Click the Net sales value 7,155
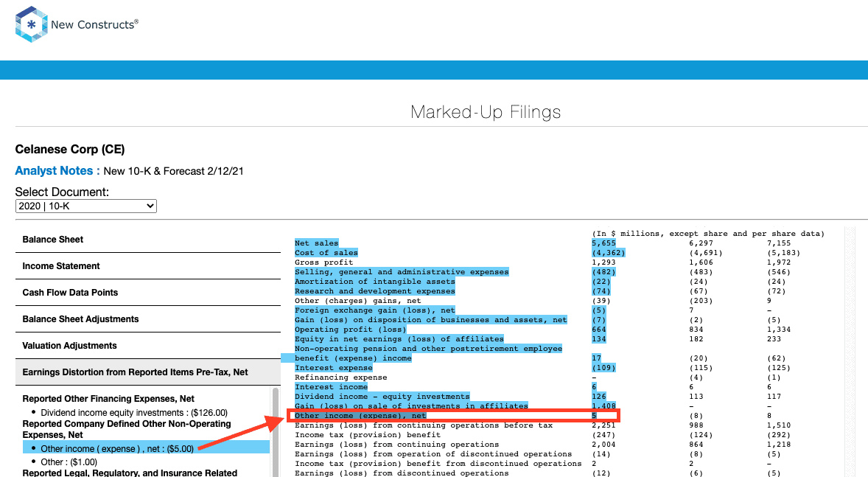Screen dimensions: 868x477 tap(779, 243)
